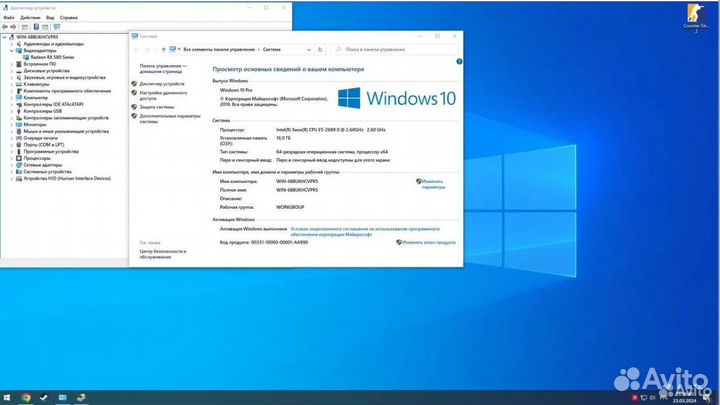
Task: Click Все элементы панели управления breadcrumb
Action: click(x=219, y=50)
